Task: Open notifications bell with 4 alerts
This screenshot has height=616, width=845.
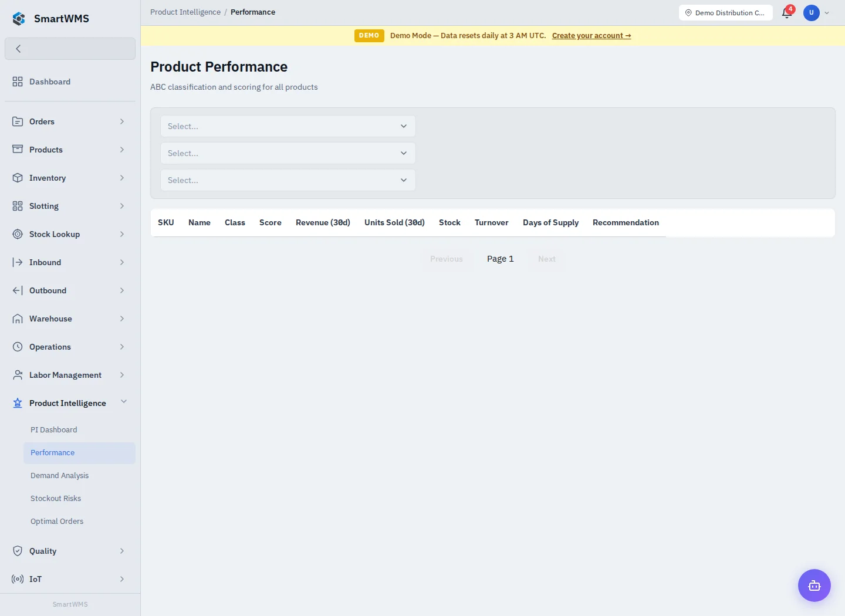Action: pos(787,12)
